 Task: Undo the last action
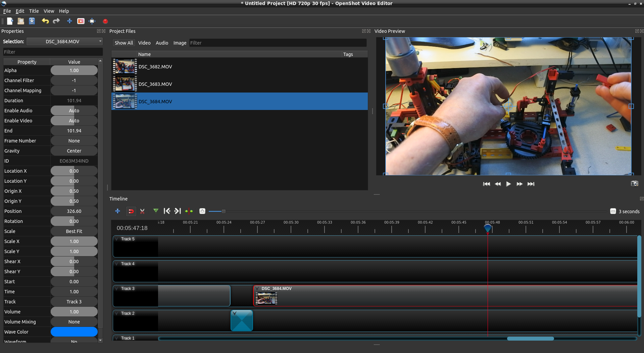click(45, 21)
